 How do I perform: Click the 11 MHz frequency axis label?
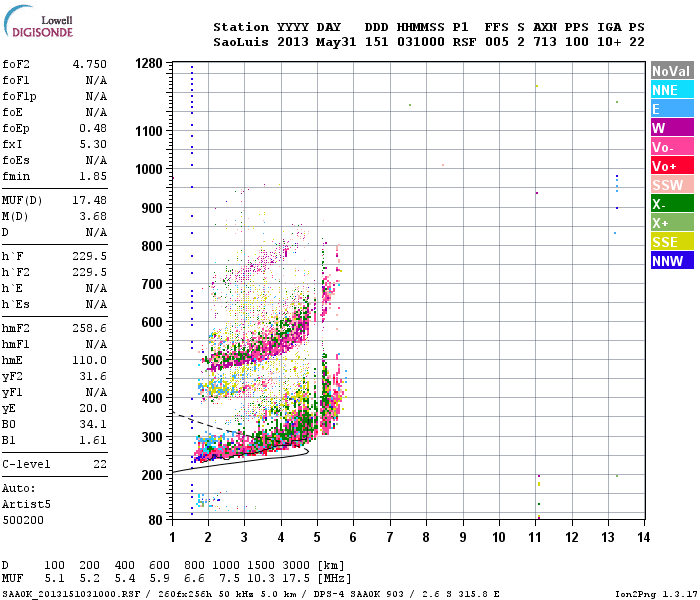point(535,537)
